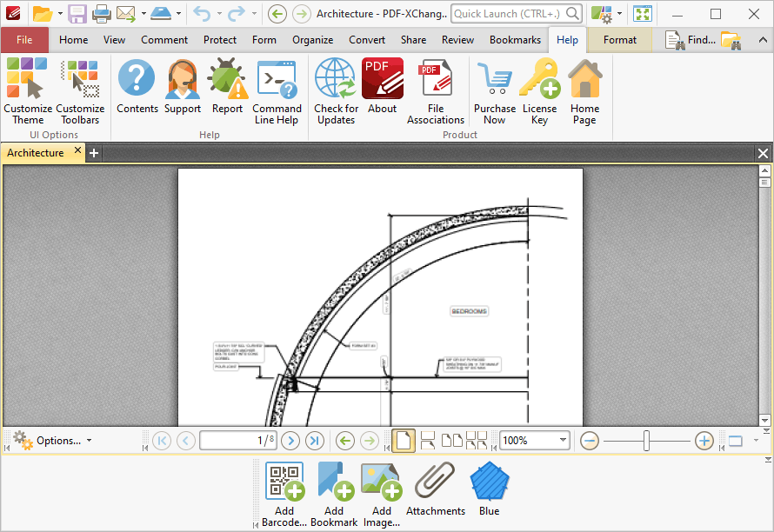Open Customize Toolbars

pyautogui.click(x=80, y=91)
